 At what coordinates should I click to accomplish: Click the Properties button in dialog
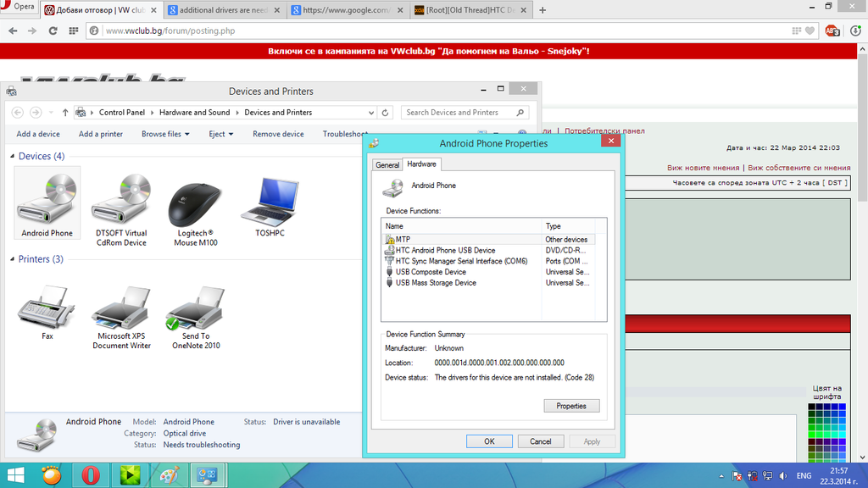pyautogui.click(x=571, y=406)
